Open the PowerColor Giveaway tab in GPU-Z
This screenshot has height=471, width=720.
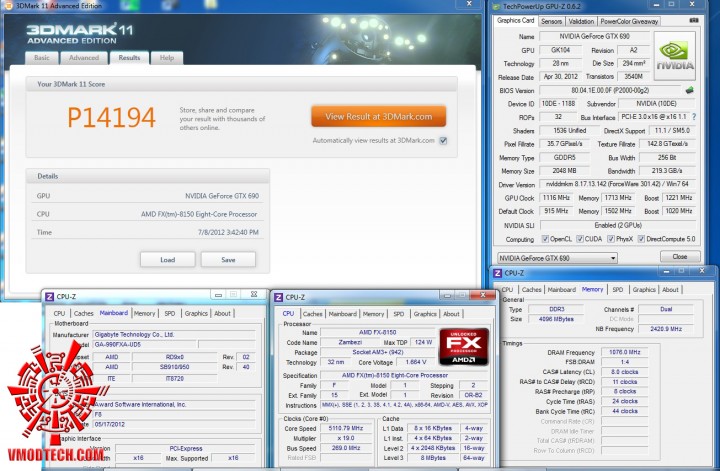point(629,22)
